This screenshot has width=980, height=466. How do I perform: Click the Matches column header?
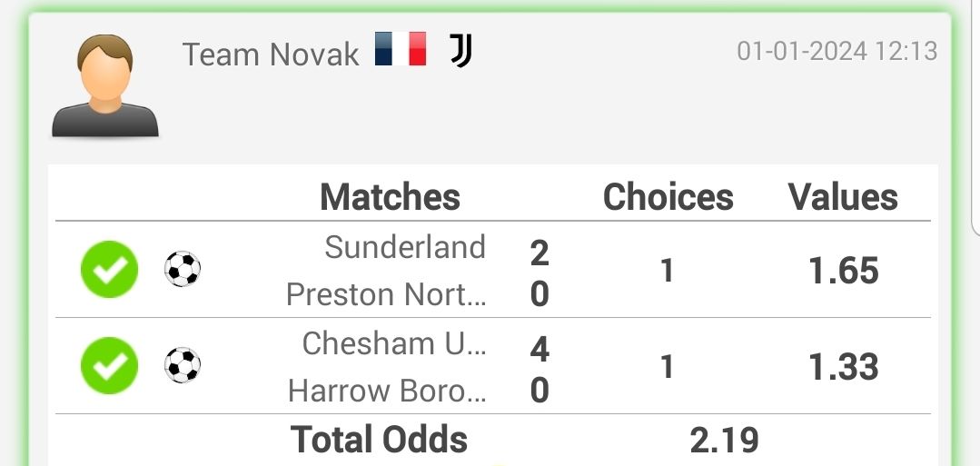[390, 196]
